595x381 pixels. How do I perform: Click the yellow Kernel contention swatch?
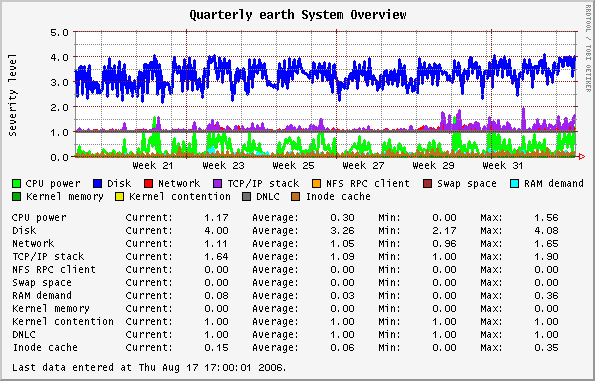[x=120, y=197]
